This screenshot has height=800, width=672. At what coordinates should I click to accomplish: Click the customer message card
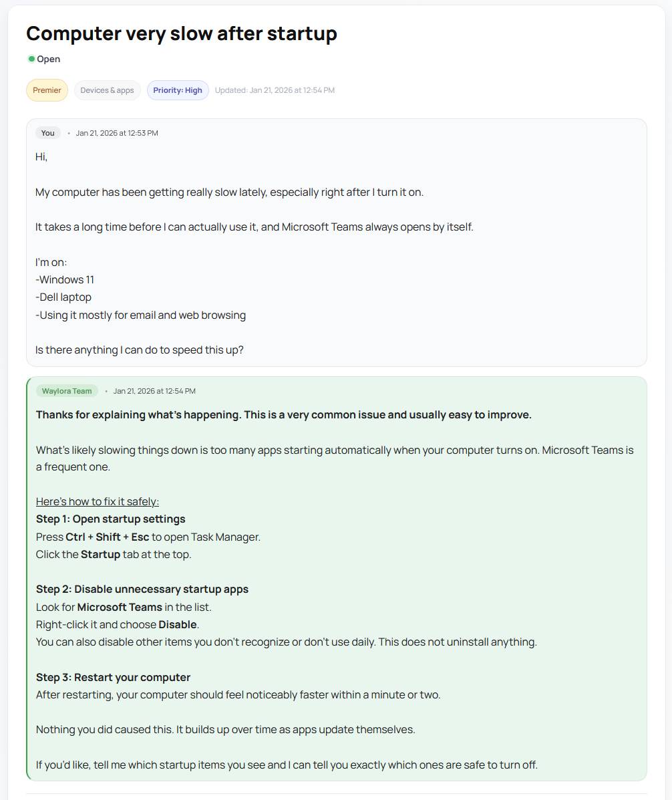click(x=336, y=241)
